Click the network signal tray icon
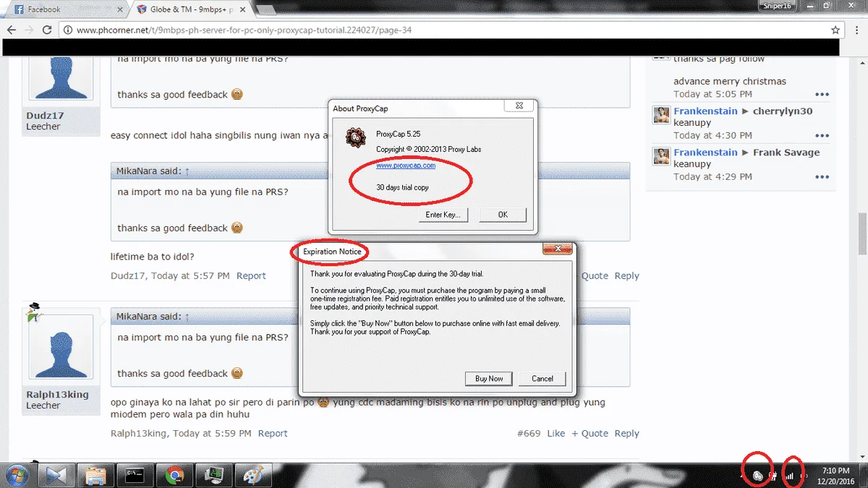The image size is (868, 488). pos(790,476)
